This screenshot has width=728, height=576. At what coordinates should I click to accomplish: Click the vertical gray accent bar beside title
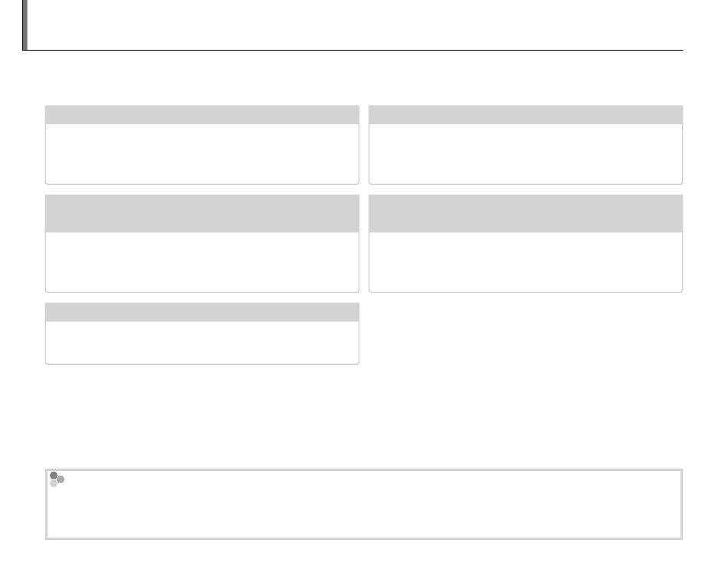click(25, 25)
